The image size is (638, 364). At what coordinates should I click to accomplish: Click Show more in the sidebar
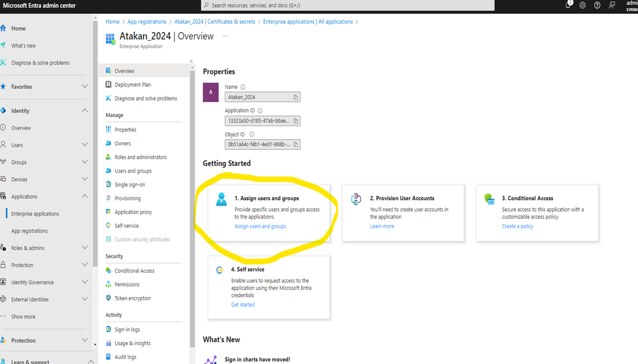23,316
